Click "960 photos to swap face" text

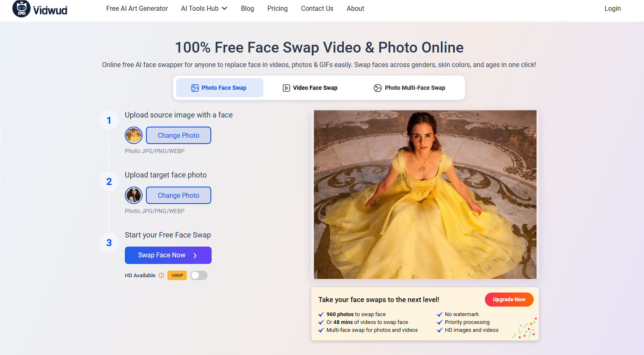(356, 314)
